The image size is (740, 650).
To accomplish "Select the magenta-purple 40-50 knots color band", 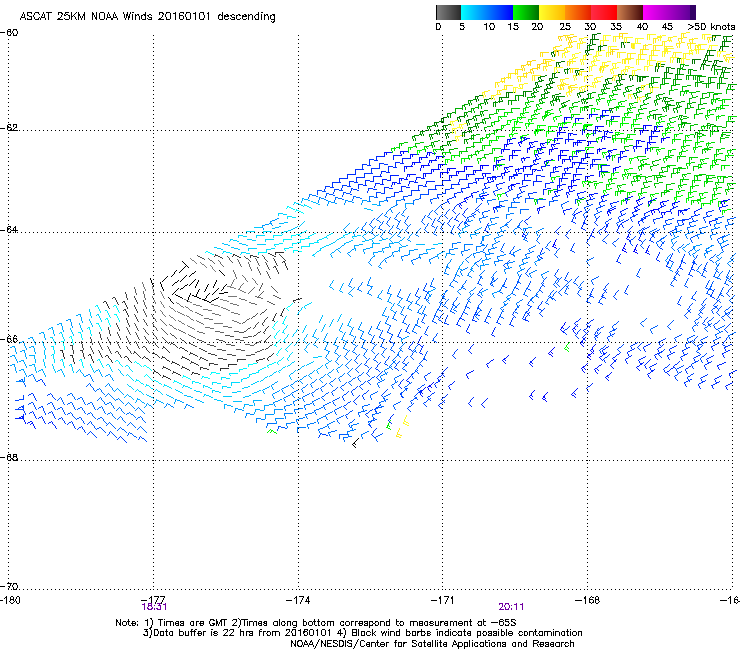I will 669,12.
